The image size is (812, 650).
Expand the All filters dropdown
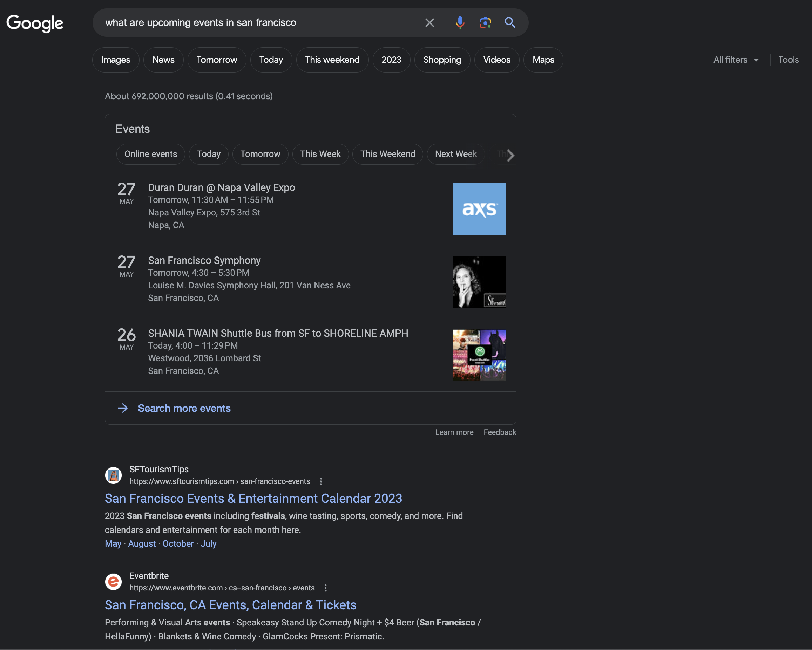(x=735, y=59)
